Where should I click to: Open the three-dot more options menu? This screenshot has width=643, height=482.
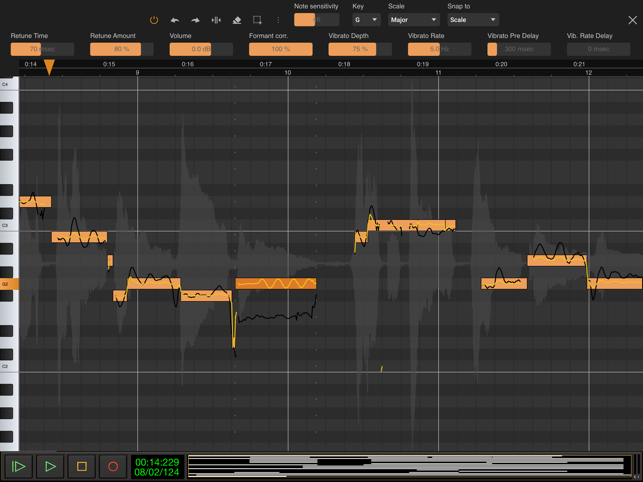[x=278, y=20]
